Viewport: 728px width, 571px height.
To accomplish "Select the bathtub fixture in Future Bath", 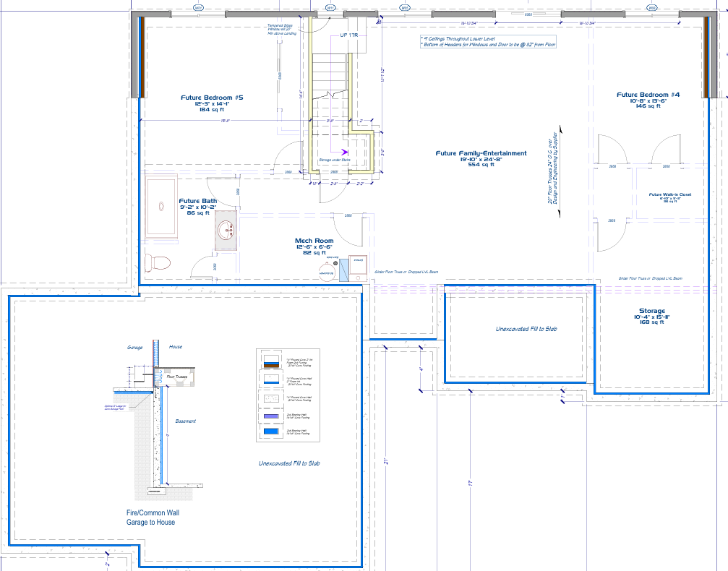I will tap(161, 207).
